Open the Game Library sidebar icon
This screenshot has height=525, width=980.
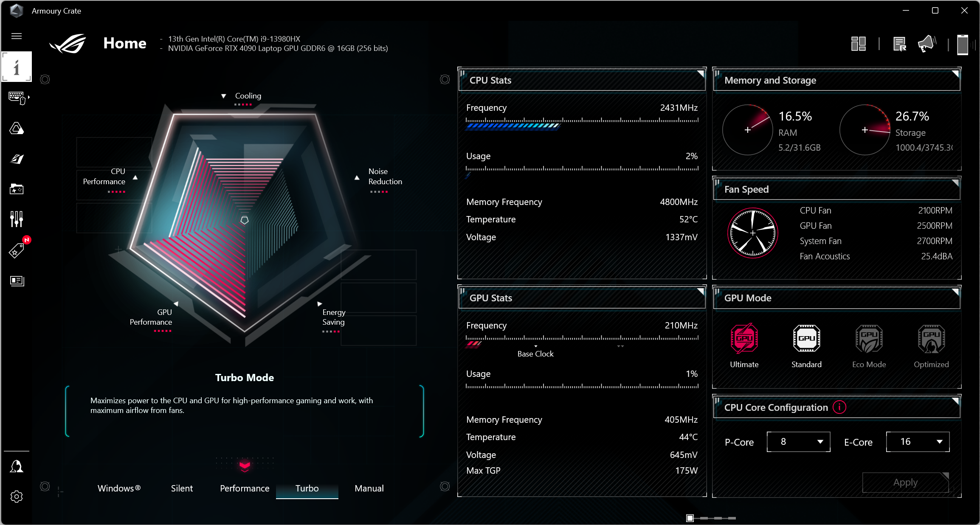[17, 189]
